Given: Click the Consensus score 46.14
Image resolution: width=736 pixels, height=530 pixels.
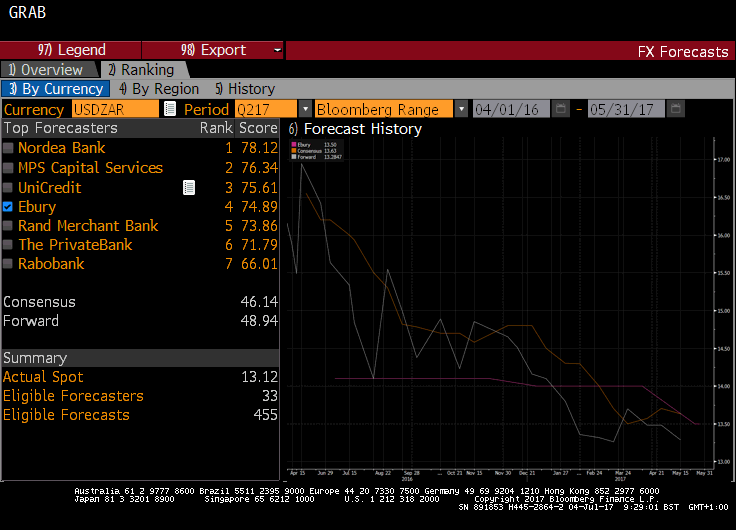Looking at the screenshot, I should 259,302.
